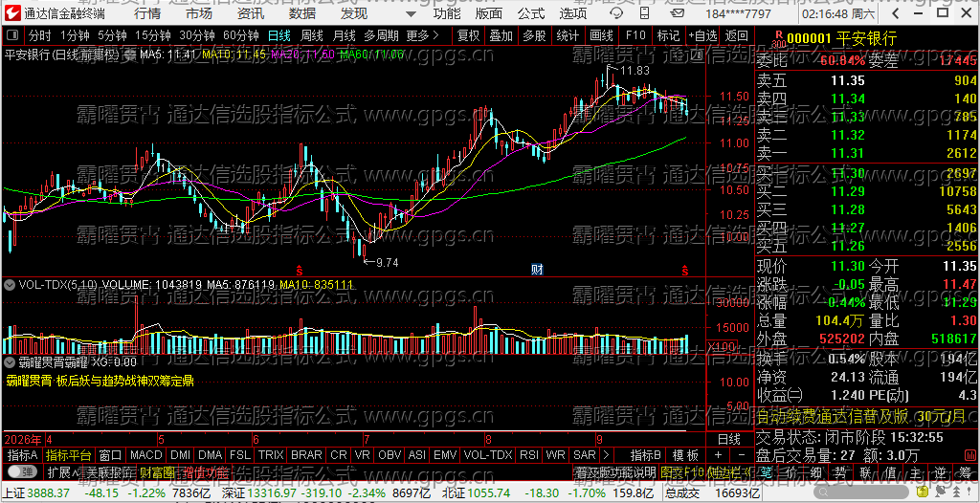Click the TDX logo in title bar

click(x=12, y=13)
